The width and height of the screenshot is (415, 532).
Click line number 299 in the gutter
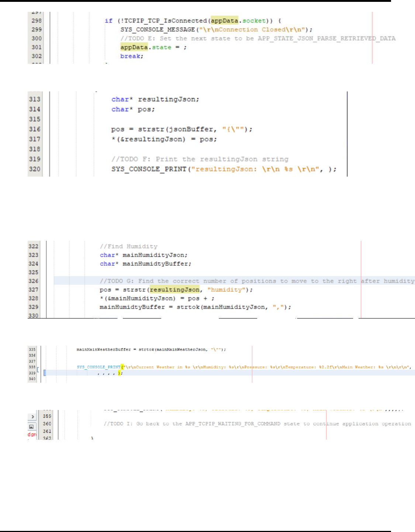(x=37, y=29)
